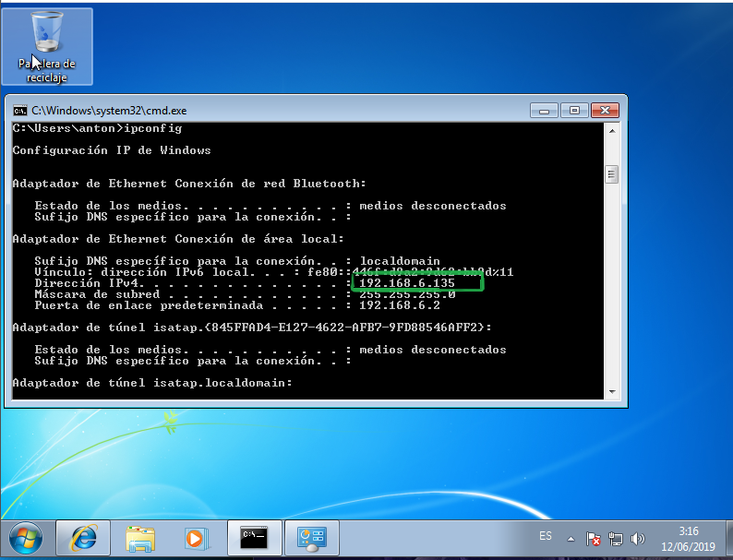Screen dimensions: 733x560
Task: Open Windows Media Player from taskbar
Action: point(196,538)
